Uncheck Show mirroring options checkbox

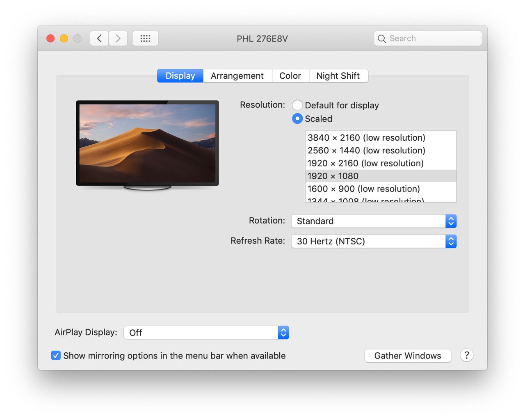click(x=56, y=356)
